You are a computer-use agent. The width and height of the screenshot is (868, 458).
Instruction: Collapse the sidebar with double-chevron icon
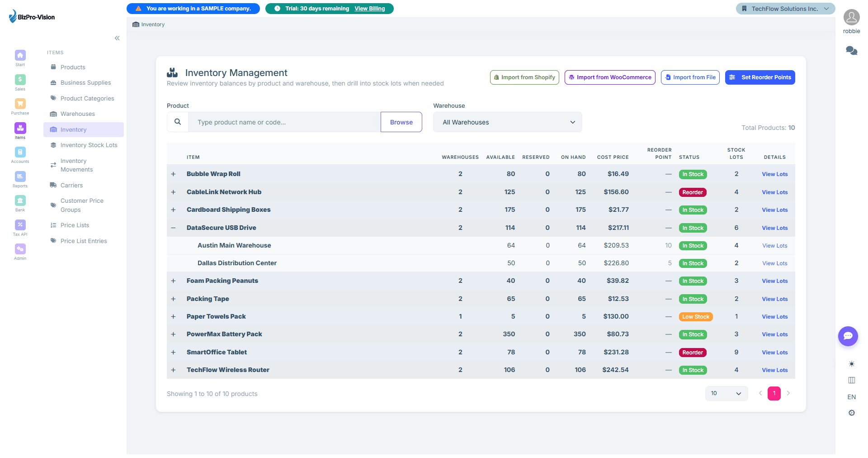pyautogui.click(x=117, y=38)
